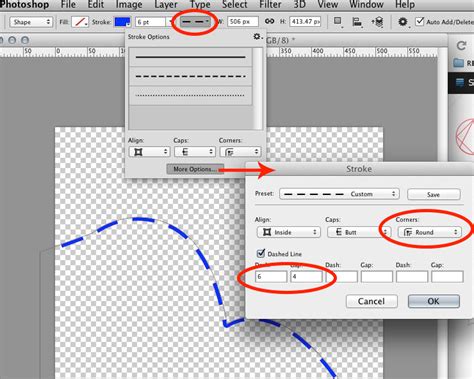The height and width of the screenshot is (379, 474).
Task: Open the Stroke Options panel gear menu
Action: tap(257, 36)
